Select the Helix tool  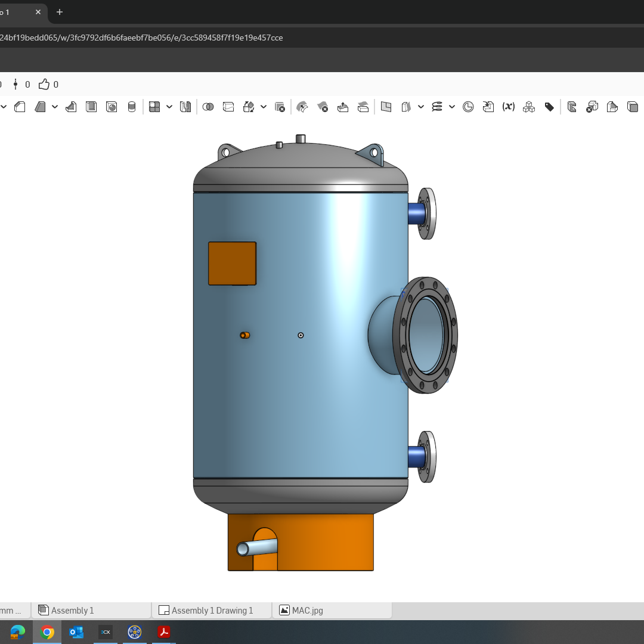(x=437, y=107)
